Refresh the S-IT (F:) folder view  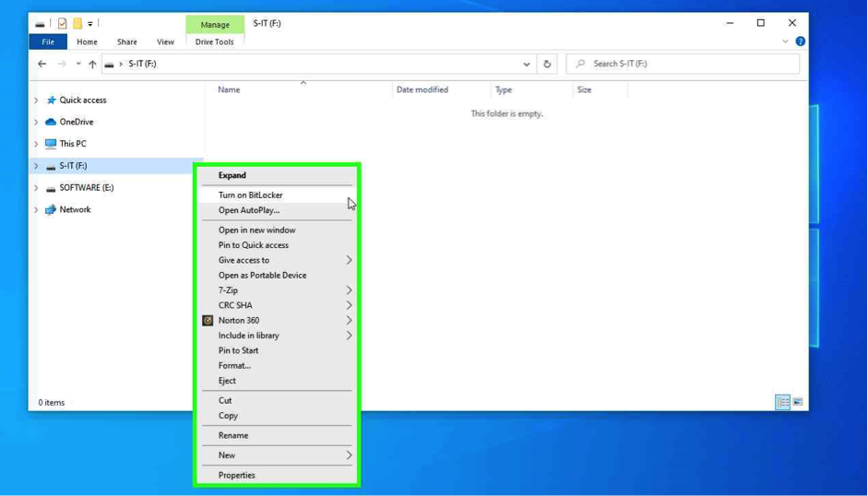point(547,64)
